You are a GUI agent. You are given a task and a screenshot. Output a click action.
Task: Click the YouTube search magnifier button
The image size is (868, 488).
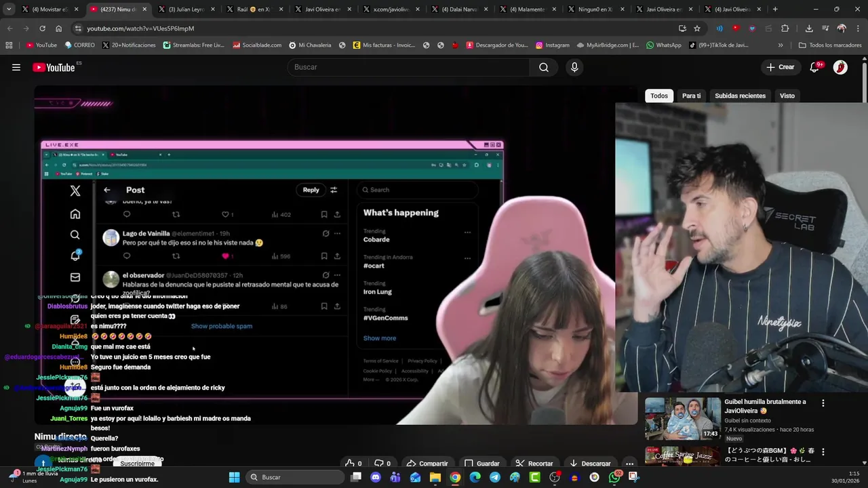click(x=544, y=67)
